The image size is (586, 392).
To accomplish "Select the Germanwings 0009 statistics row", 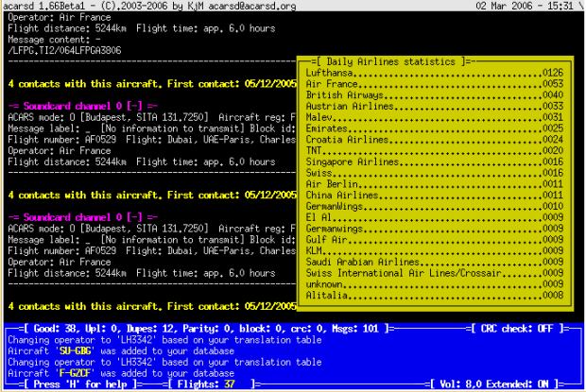I will click(435, 229).
